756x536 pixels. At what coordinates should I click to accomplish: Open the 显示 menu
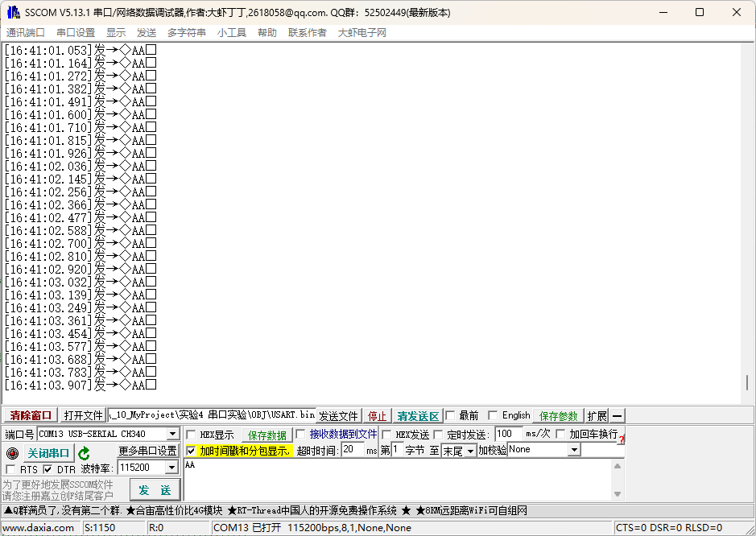pyautogui.click(x=116, y=33)
